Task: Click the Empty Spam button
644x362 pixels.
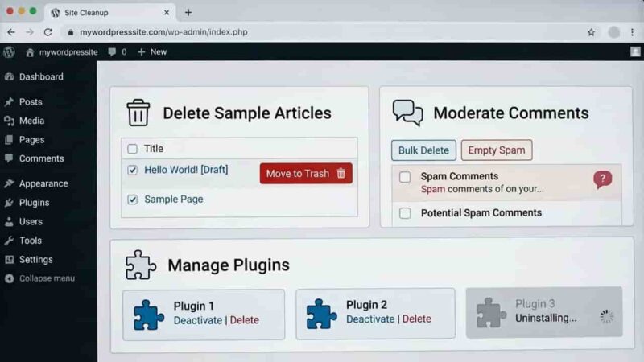Action: coord(497,150)
